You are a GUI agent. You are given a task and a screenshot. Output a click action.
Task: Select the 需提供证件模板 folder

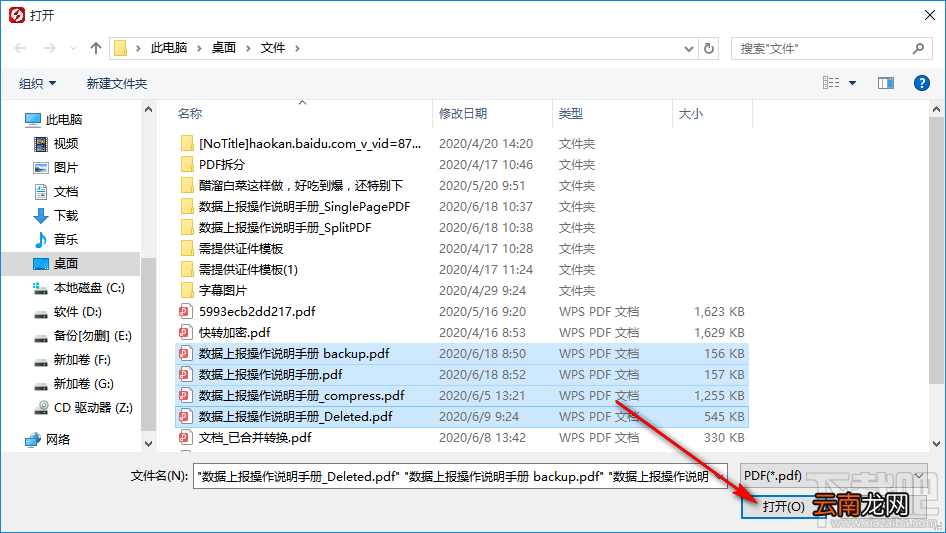(462, 249)
